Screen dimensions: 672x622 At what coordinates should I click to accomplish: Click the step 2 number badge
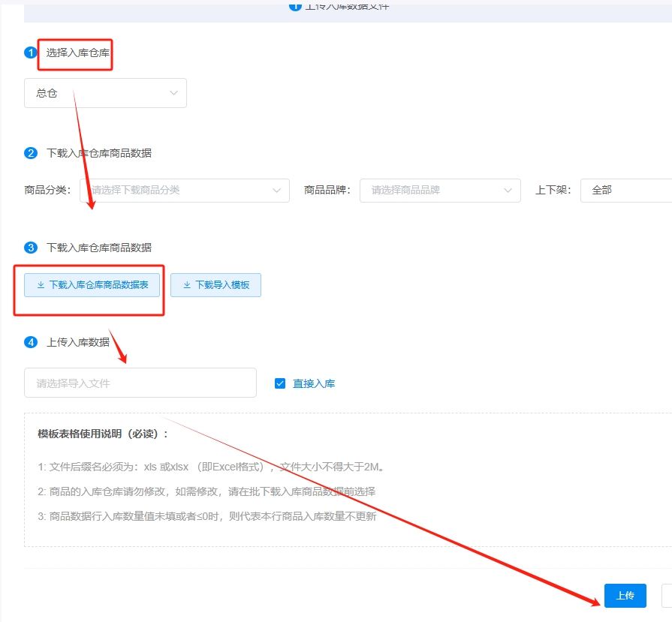click(31, 153)
